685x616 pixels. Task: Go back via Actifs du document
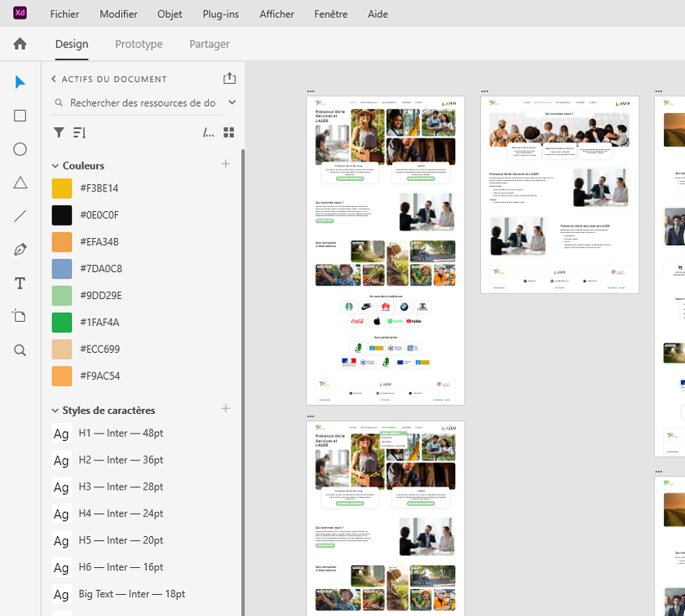point(54,79)
